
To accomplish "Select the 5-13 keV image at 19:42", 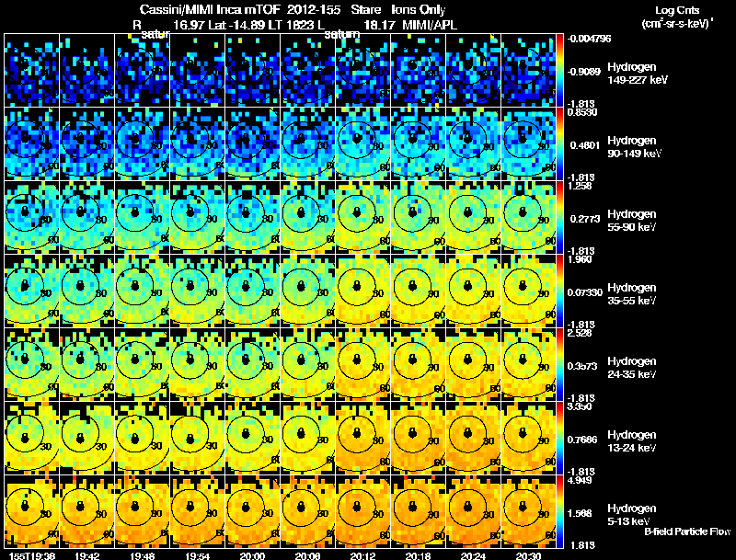I will pos(86,511).
